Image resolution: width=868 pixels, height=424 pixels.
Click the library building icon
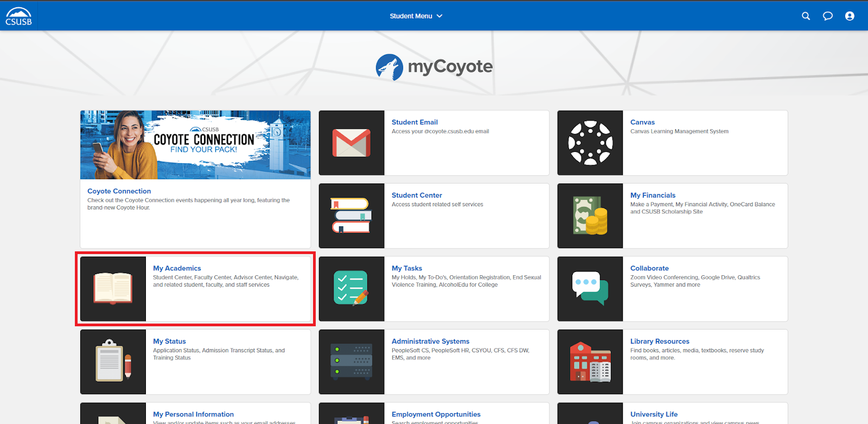590,362
